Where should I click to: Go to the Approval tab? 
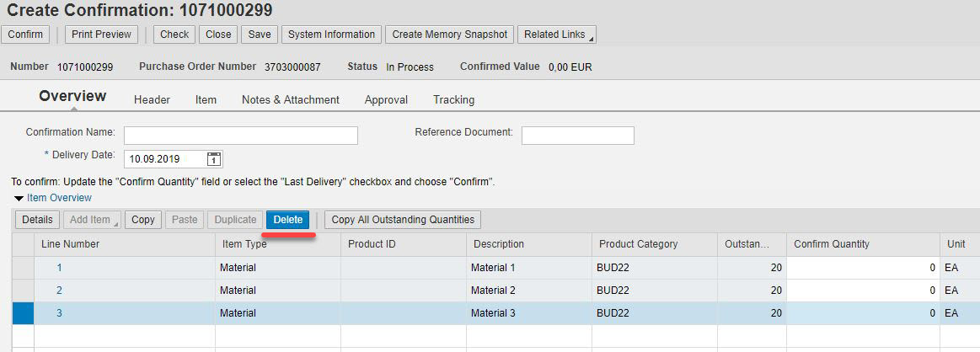386,100
